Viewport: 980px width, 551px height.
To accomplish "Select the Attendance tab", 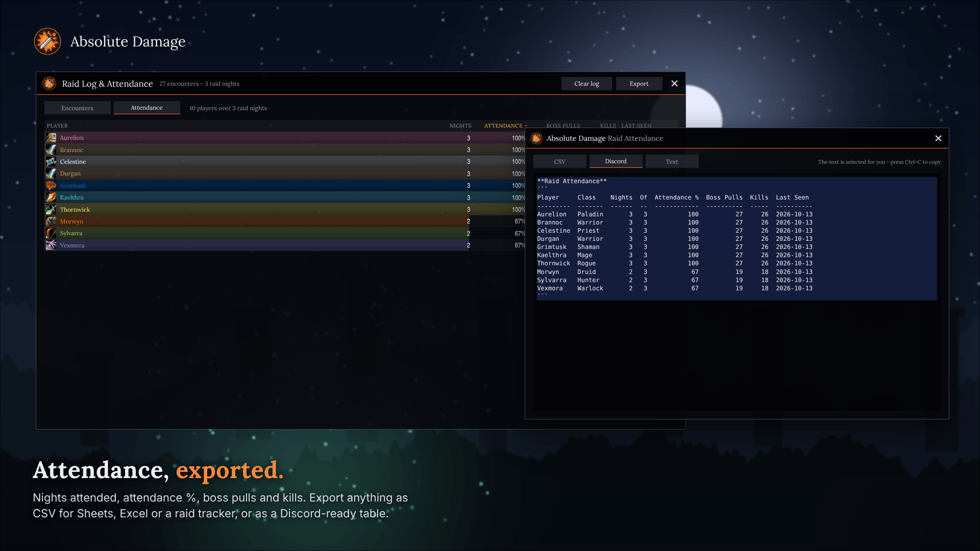I will 147,108.
